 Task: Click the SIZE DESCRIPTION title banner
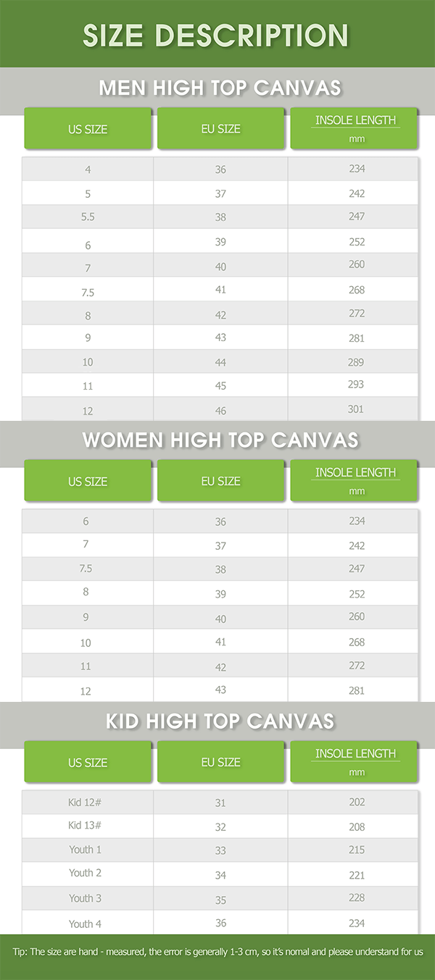[x=216, y=35]
